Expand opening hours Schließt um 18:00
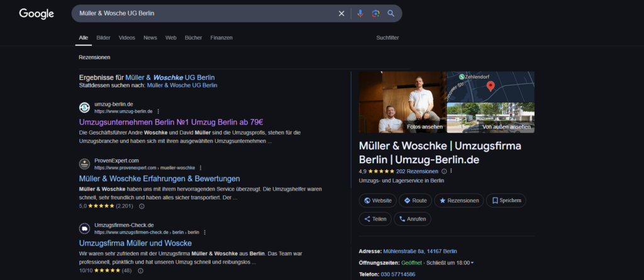Image resolution: width=644 pixels, height=280 pixels. click(x=450, y=263)
